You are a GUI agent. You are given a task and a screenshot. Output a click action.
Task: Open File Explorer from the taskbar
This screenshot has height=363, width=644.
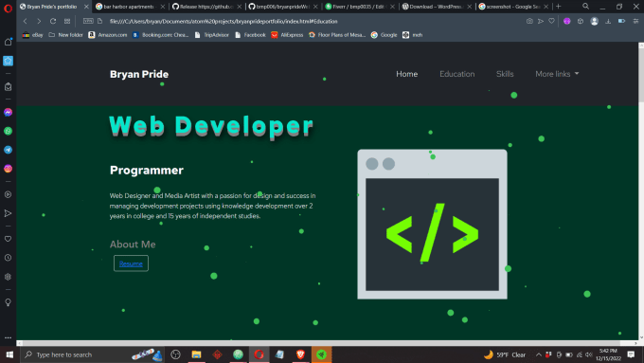pos(196,354)
